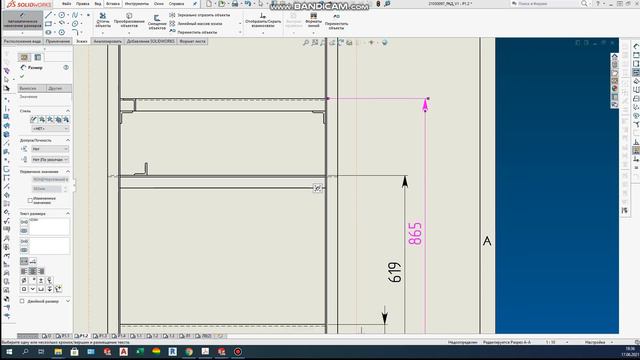Click the Print icon in top toolbar

[x=235, y=4]
